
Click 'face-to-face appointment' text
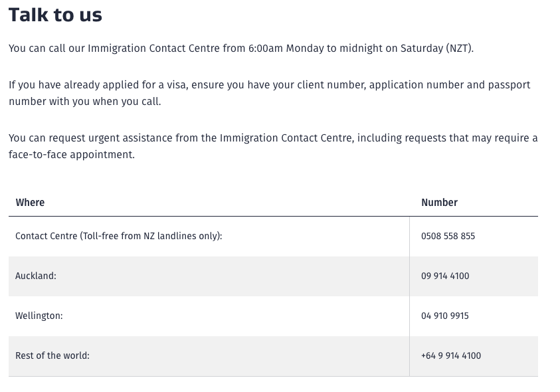pos(71,155)
